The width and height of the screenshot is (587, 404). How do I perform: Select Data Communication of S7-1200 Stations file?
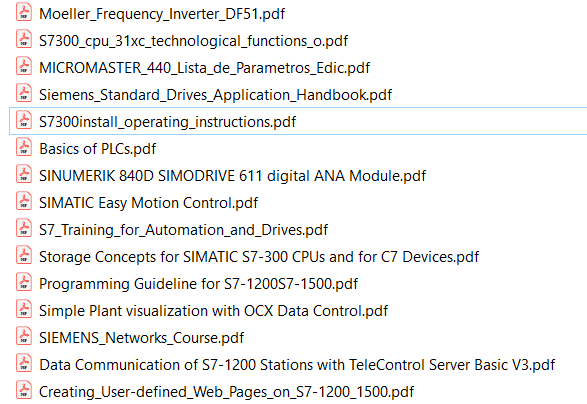[x=297, y=365]
